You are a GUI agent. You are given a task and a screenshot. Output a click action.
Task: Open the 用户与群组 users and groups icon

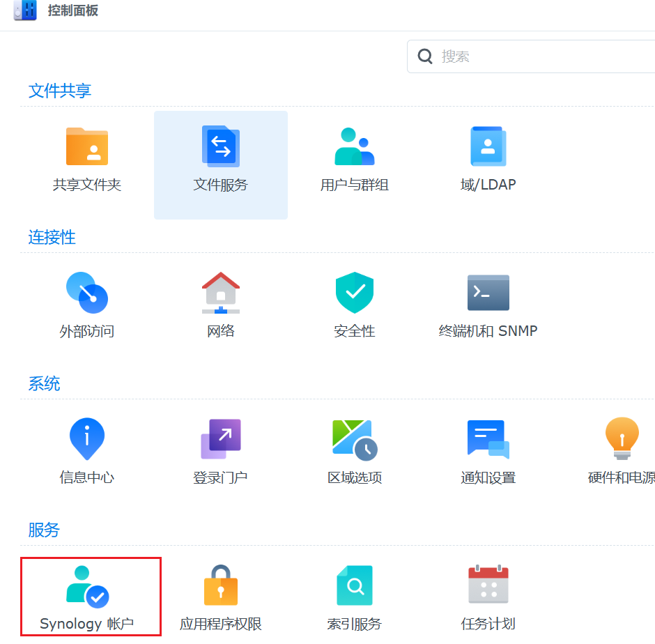(x=354, y=146)
